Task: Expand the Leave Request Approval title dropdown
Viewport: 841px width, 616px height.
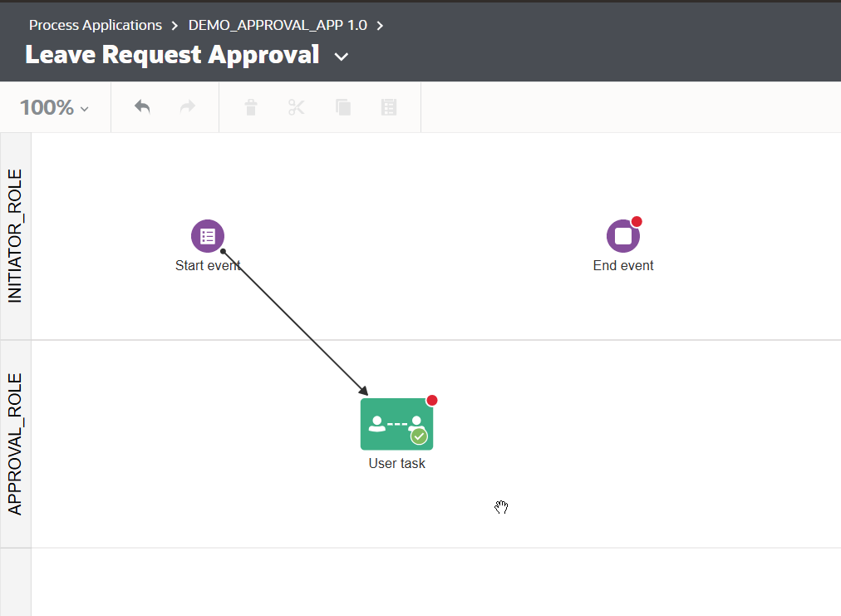Action: coord(341,57)
